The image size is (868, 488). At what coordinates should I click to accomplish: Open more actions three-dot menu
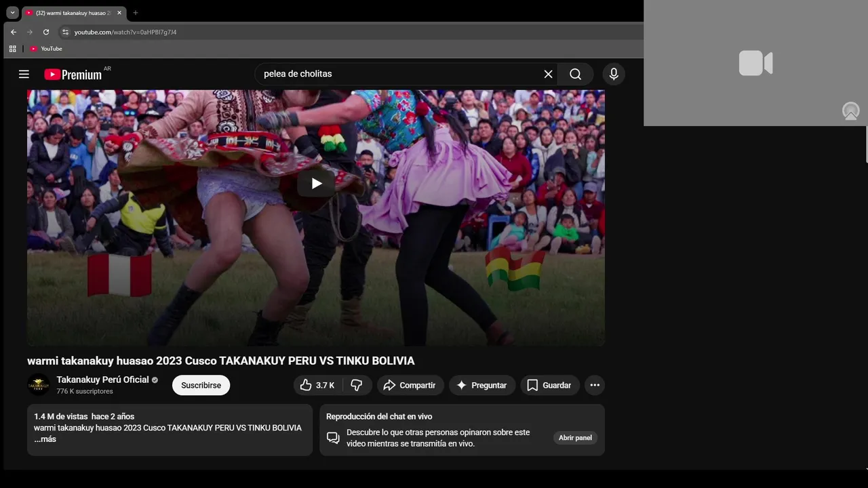[x=595, y=385]
